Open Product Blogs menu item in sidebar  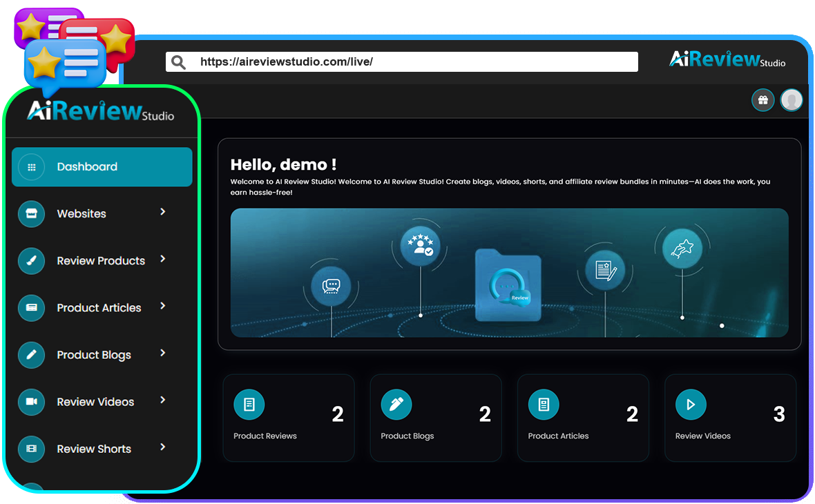(94, 355)
